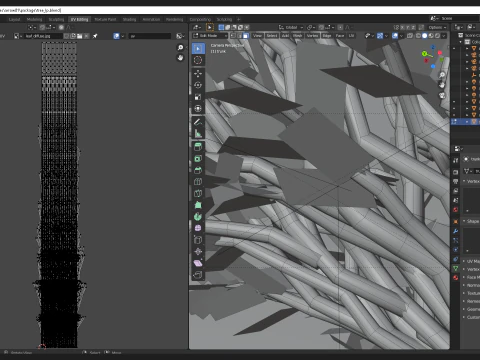Open the Modifiers properties tab (wrench)
The width and height of the screenshot is (480, 360).
click(x=456, y=231)
